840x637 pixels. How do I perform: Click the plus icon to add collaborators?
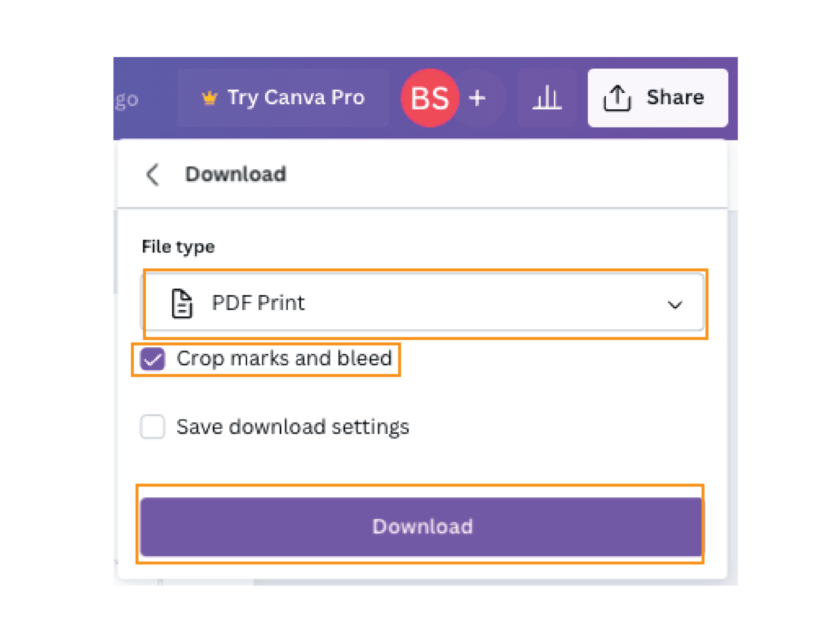pyautogui.click(x=478, y=98)
